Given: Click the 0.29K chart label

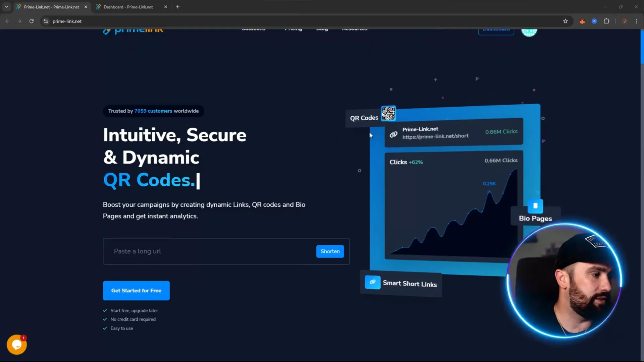Looking at the screenshot, I should 489,184.
